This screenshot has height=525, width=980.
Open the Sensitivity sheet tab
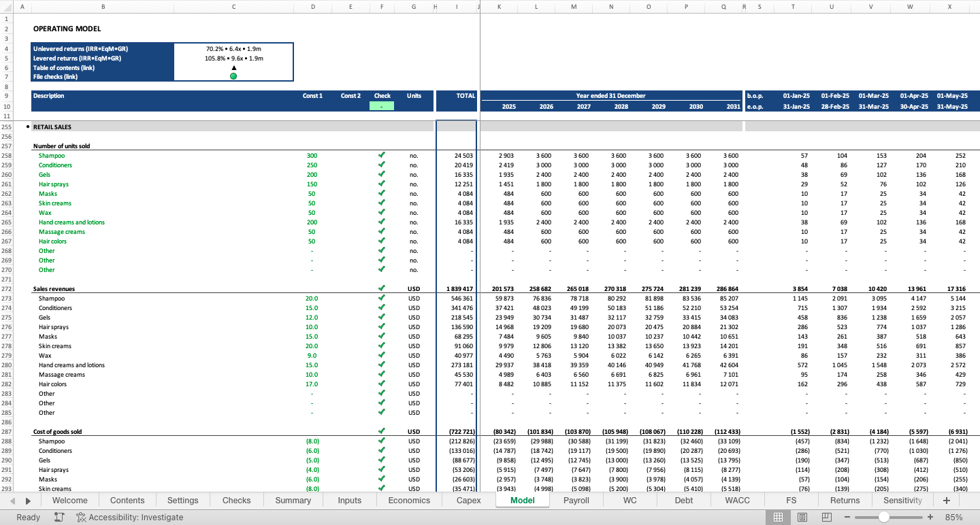(x=902, y=501)
